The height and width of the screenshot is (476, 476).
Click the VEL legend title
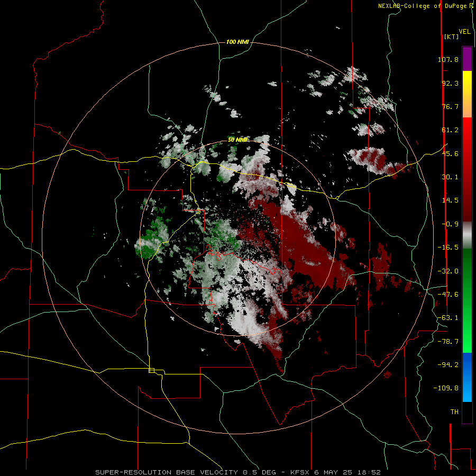pyautogui.click(x=464, y=32)
